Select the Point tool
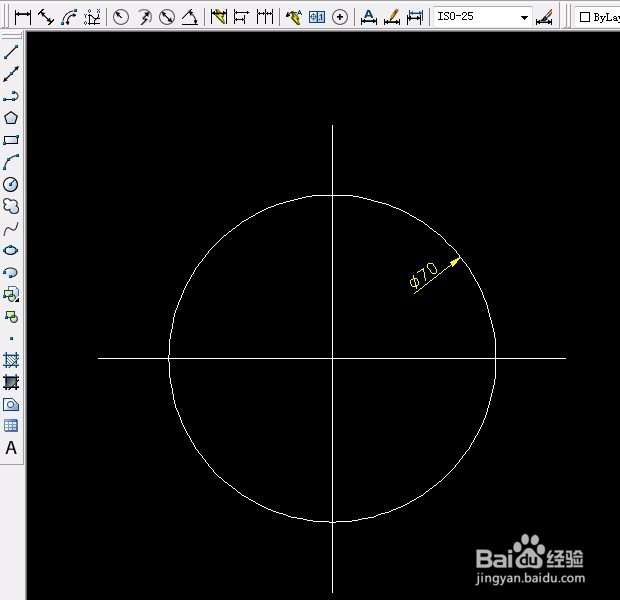This screenshot has width=620, height=600. 11,339
